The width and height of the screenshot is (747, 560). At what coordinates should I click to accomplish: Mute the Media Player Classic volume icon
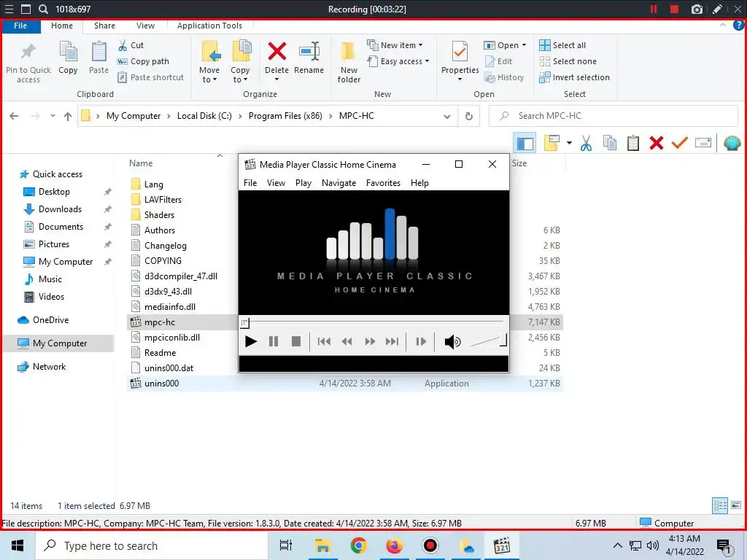pyautogui.click(x=452, y=341)
